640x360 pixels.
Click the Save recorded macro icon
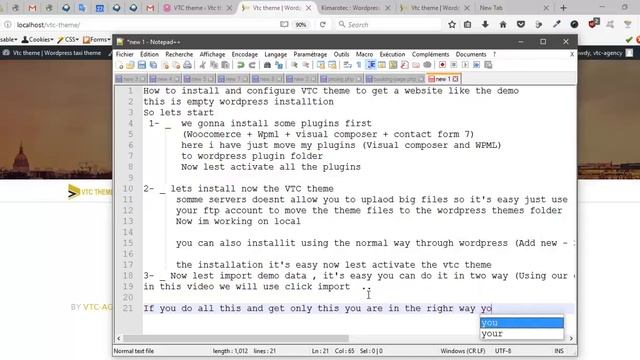point(488,65)
